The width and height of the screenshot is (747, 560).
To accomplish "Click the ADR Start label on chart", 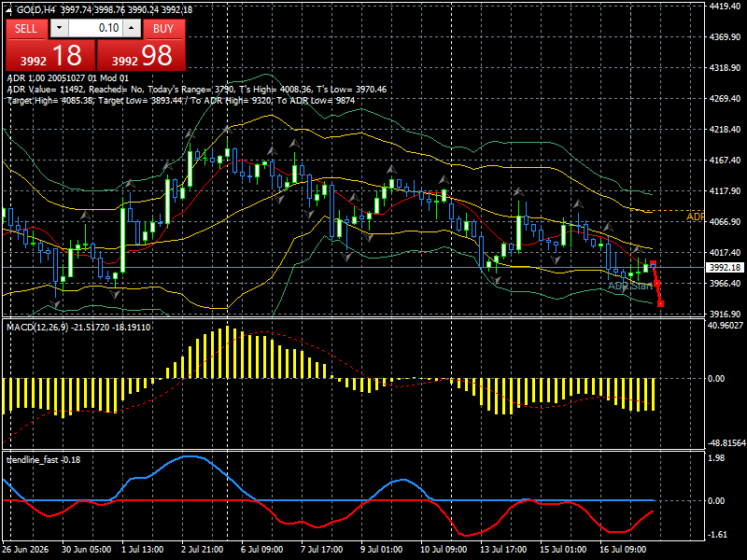I will click(629, 287).
